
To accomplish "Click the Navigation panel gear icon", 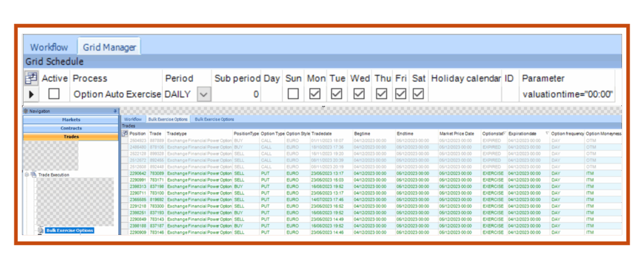I will (x=25, y=111).
